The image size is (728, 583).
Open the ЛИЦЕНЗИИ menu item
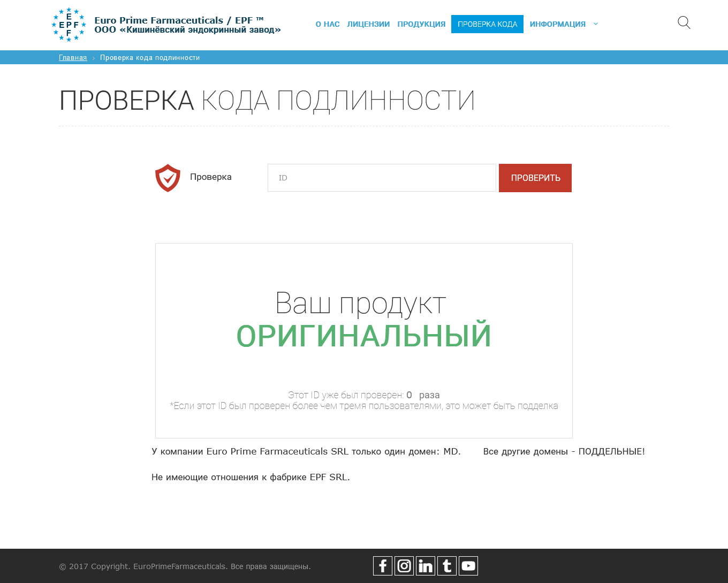click(x=368, y=24)
